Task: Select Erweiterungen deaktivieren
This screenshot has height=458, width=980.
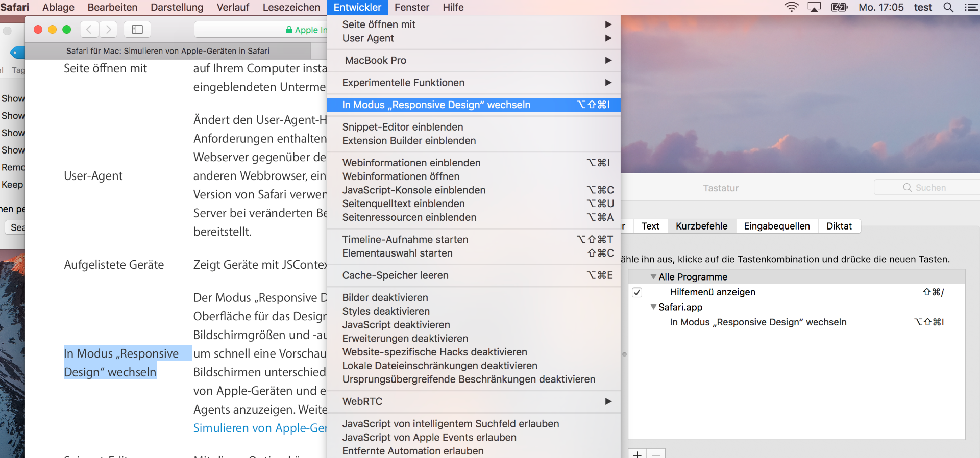Action: coord(474,339)
